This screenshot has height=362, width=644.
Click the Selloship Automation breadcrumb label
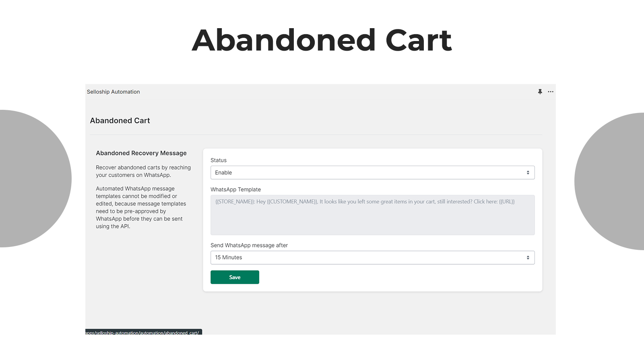point(113,92)
